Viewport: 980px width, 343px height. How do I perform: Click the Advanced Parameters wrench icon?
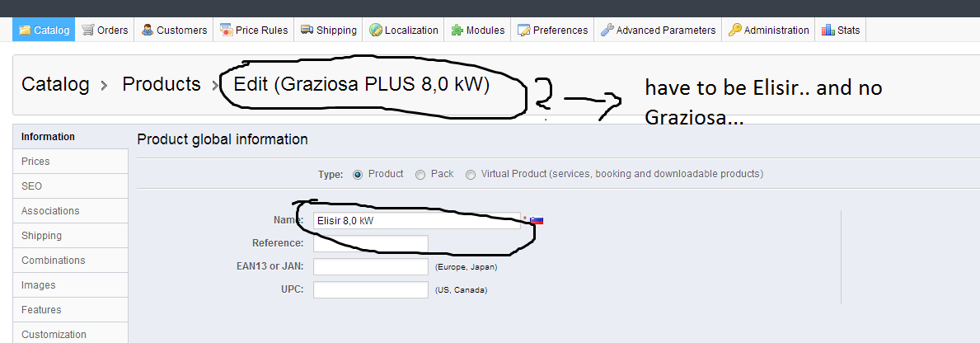tap(607, 30)
